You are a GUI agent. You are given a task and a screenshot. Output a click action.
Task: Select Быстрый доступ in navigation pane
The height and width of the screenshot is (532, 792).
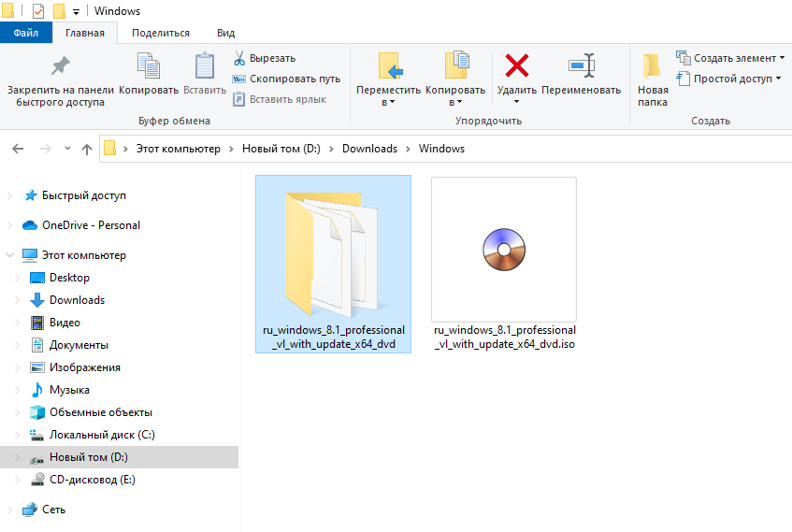(84, 195)
